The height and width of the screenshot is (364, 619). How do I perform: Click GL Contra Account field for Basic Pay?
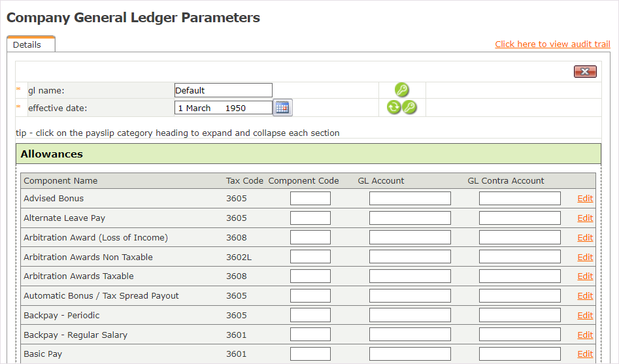[x=520, y=354]
